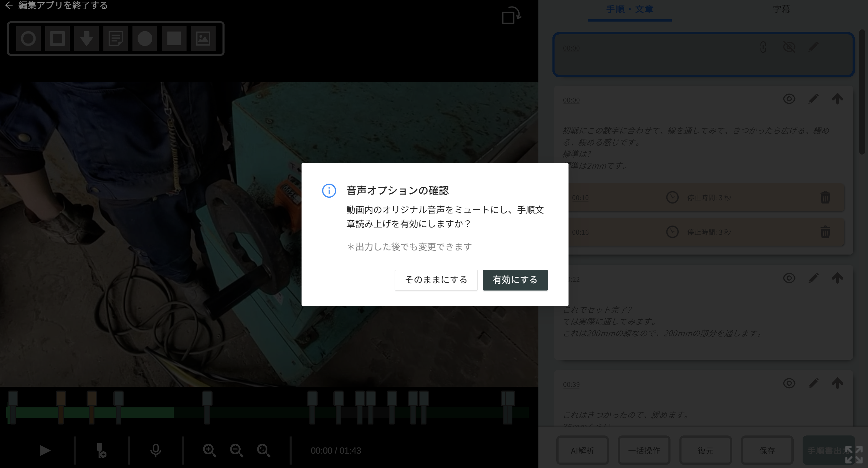Open the 一括操作 bulk operations menu
Image resolution: width=868 pixels, height=468 pixels.
coord(644,450)
